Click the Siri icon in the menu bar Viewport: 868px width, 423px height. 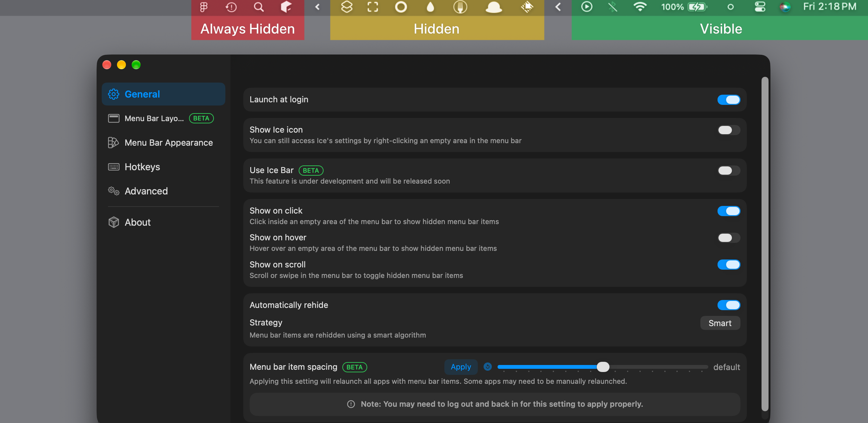pyautogui.click(x=785, y=7)
